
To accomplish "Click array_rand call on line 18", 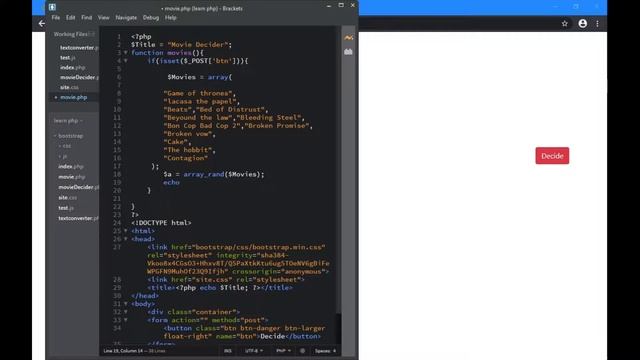I will (x=204, y=174).
